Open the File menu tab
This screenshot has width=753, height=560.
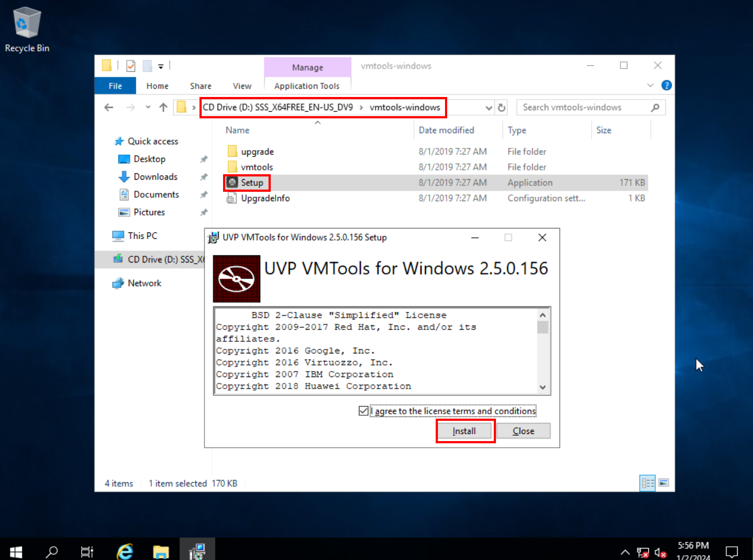coord(115,86)
